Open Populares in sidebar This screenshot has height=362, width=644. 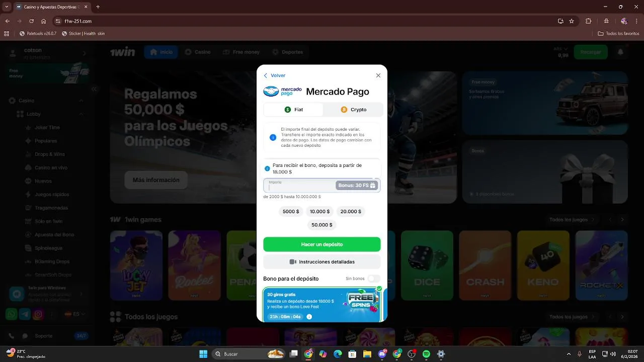(x=45, y=141)
